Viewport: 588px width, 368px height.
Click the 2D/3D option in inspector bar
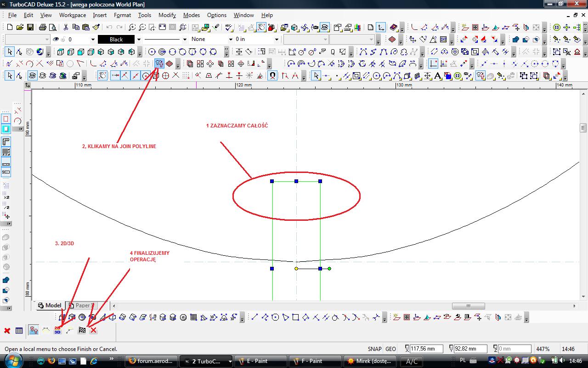click(57, 330)
